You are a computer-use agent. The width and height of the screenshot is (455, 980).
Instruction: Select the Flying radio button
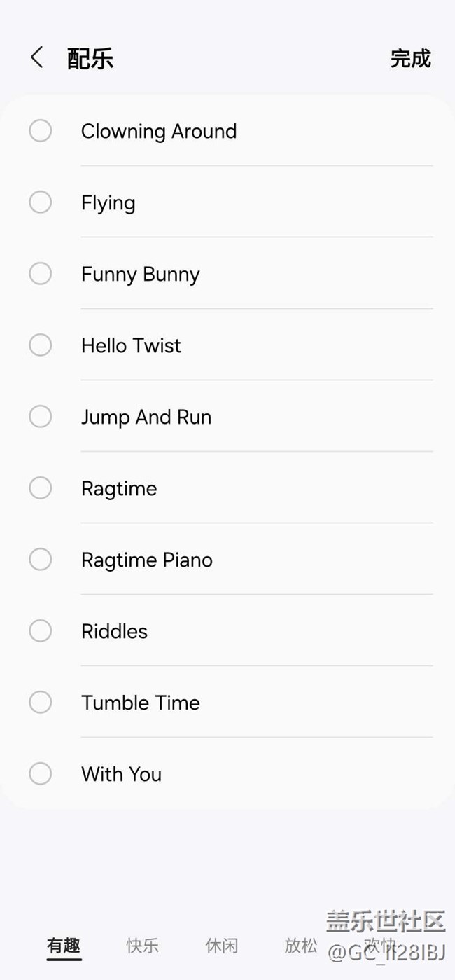[41, 202]
